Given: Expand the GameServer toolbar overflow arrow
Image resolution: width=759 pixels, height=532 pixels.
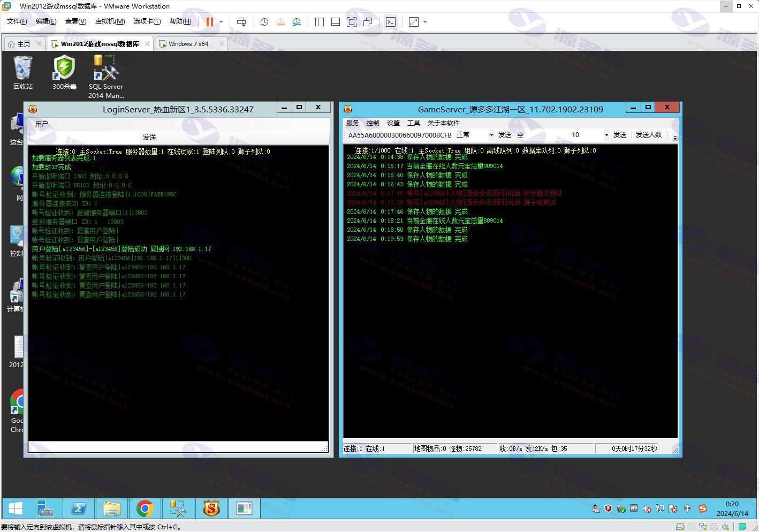Looking at the screenshot, I should coord(674,138).
